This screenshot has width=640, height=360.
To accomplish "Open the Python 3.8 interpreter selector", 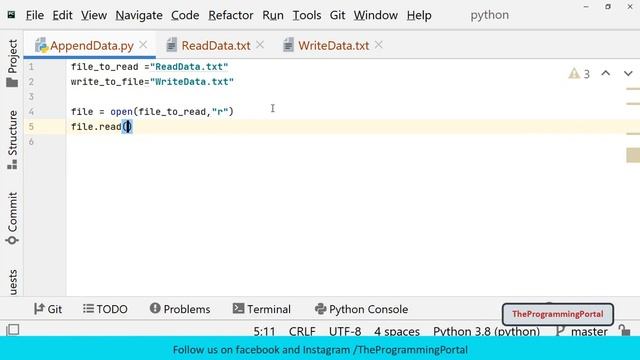I will 486,331.
